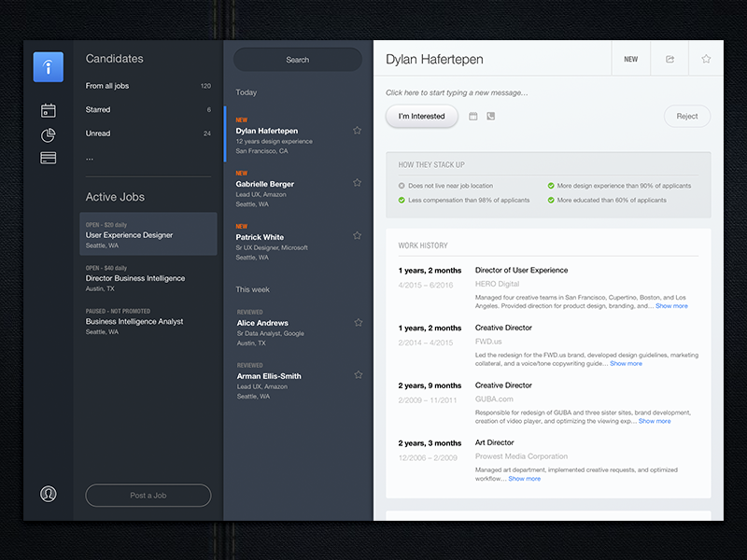Expand more filters with the ellipsis
Viewport: 747px width, 560px height.
(90, 158)
